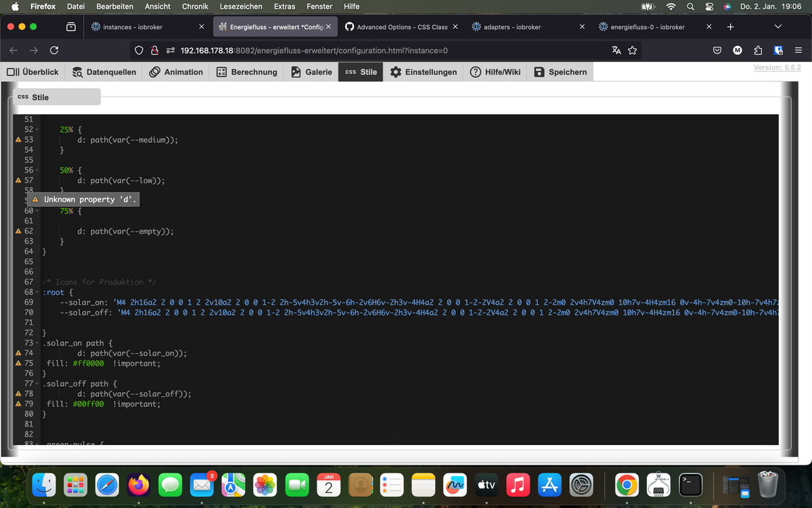Go to the Berechnung tab
The image size is (812, 508).
coord(247,72)
